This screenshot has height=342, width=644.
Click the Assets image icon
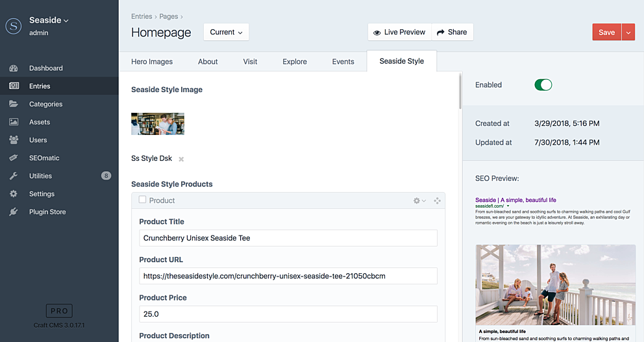click(x=14, y=122)
